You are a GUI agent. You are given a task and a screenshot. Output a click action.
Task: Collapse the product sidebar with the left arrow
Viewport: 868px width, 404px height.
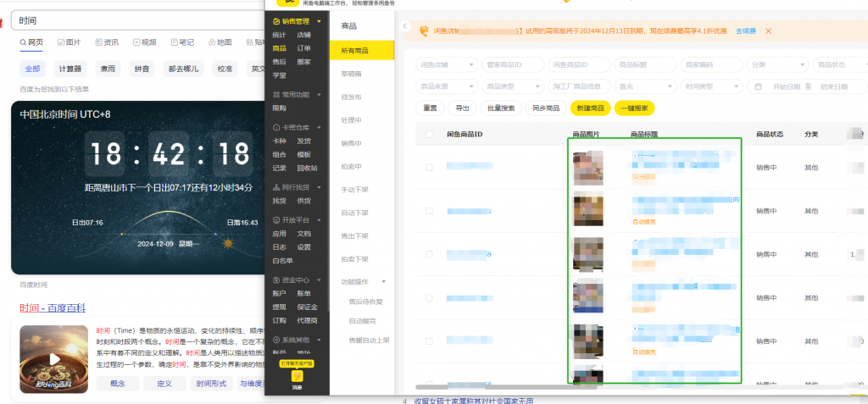click(404, 26)
